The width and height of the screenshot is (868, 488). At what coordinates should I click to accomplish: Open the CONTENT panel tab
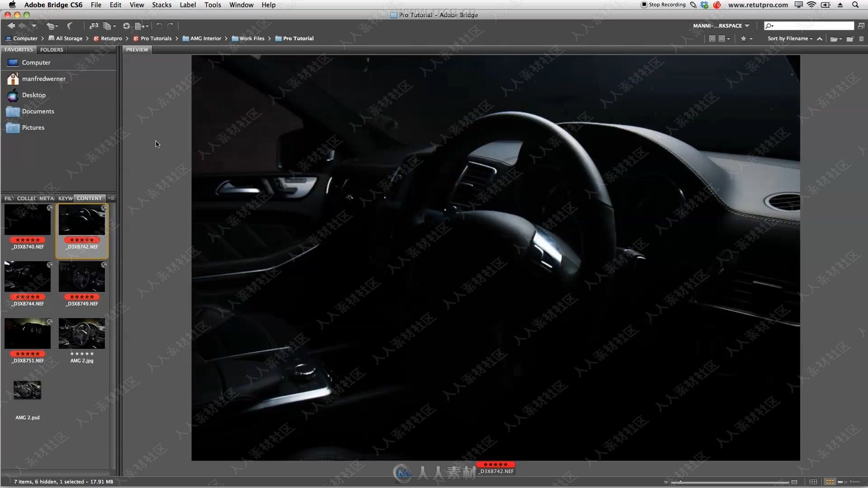(x=89, y=198)
